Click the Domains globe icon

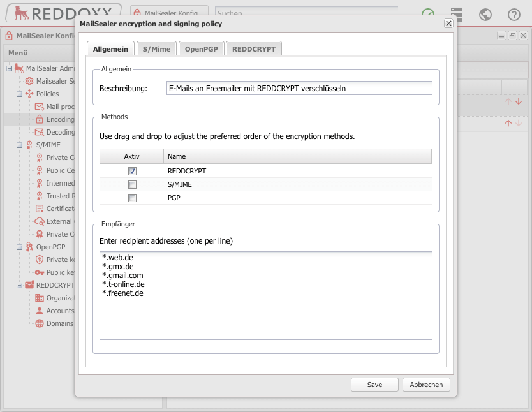[40, 323]
